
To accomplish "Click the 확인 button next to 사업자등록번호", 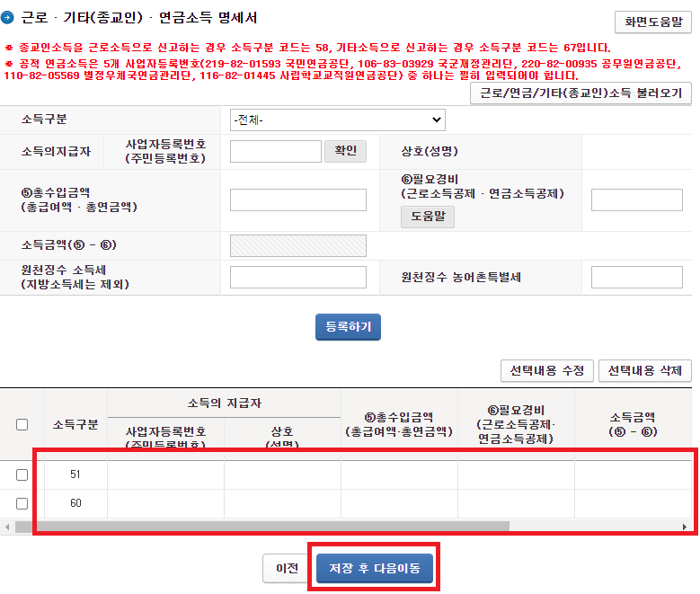I will [346, 151].
